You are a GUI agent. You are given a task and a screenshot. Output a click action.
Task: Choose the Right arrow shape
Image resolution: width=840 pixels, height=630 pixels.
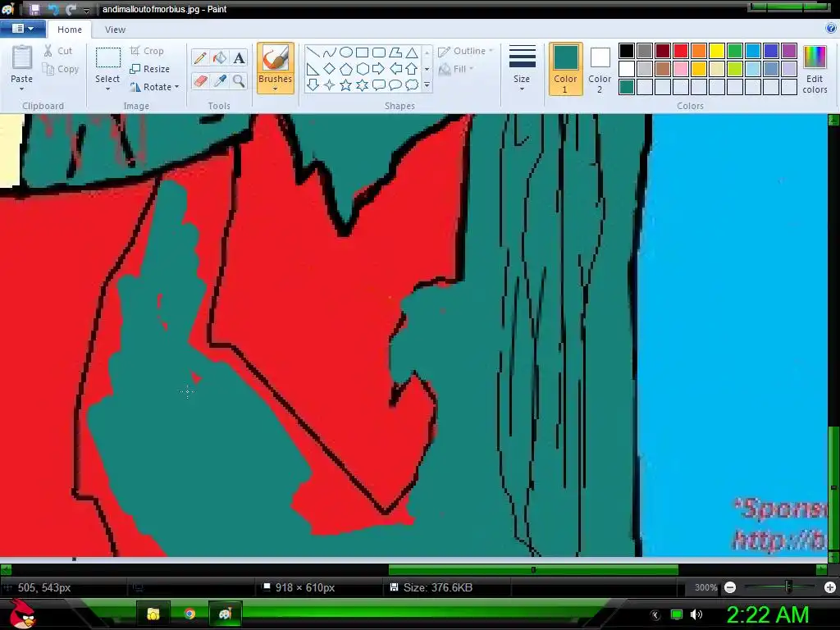pyautogui.click(x=379, y=69)
